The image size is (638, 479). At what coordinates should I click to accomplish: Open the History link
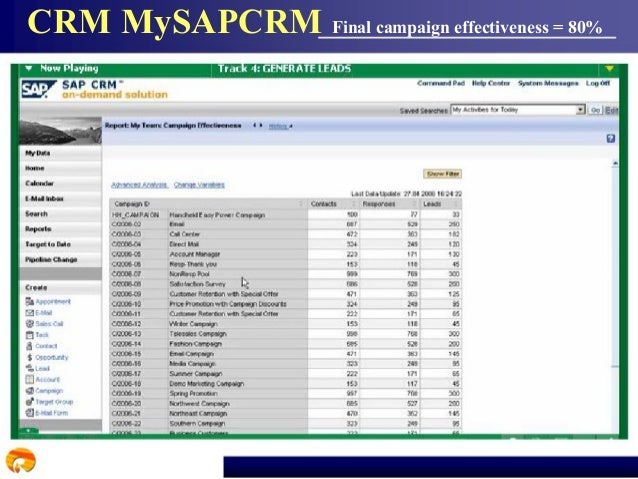279,126
